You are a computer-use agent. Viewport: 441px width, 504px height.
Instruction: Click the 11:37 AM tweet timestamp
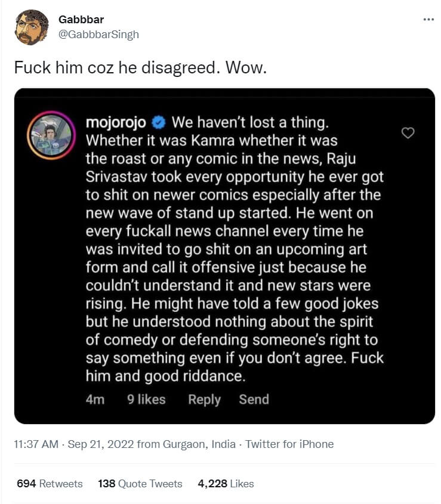pos(37,444)
